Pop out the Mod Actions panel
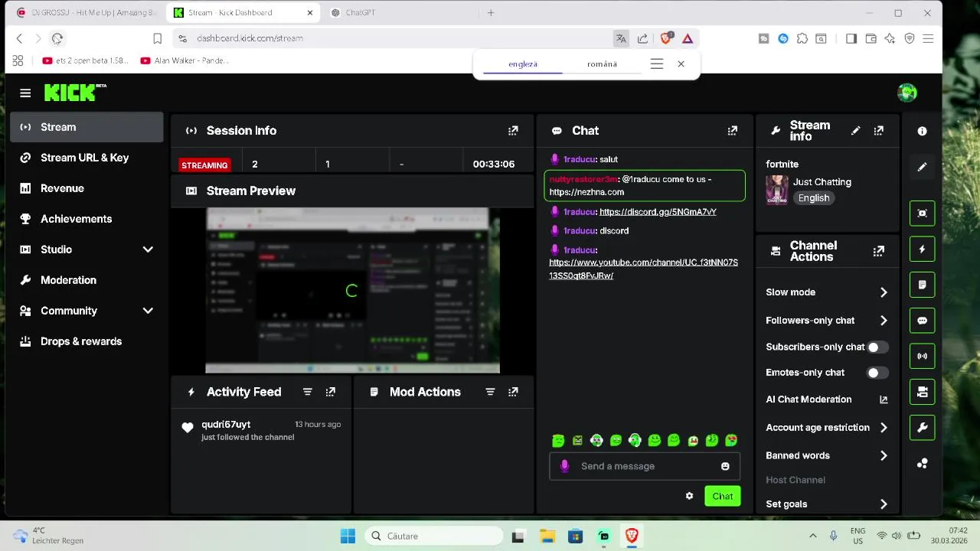980x551 pixels. [x=513, y=392]
